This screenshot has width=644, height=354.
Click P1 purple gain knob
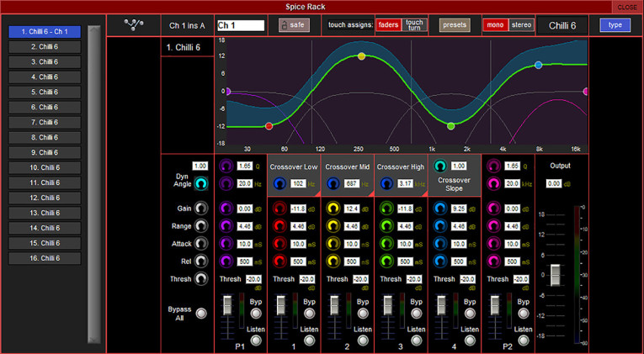(226, 209)
